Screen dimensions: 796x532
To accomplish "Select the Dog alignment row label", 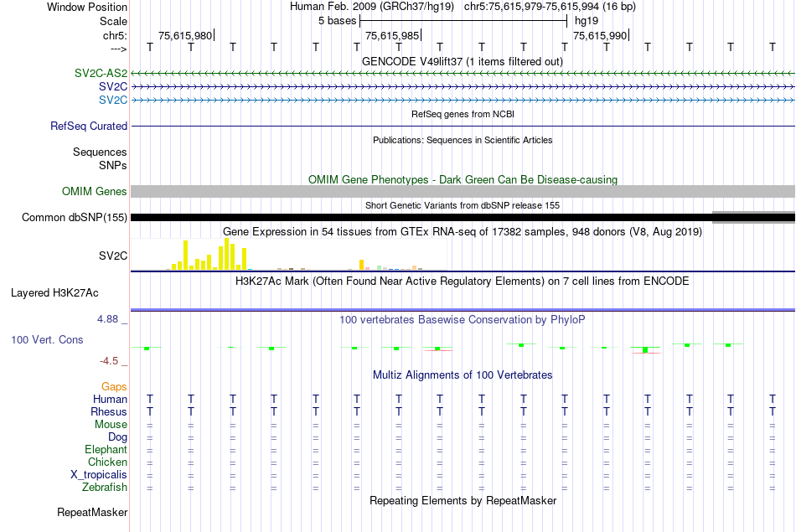I will click(x=117, y=437).
